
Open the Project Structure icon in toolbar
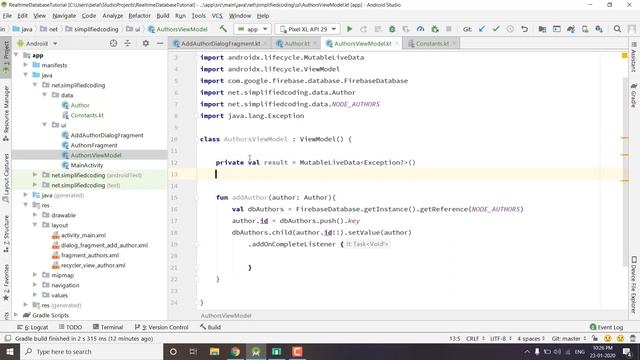[x=542, y=29]
